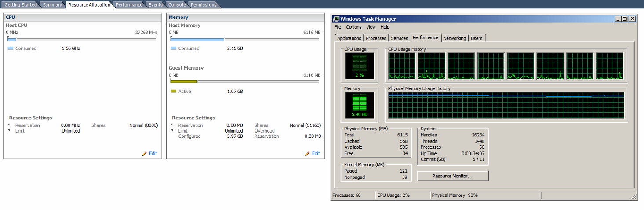The height and width of the screenshot is (210, 644).
Task: Open the Console tab
Action: point(177,5)
